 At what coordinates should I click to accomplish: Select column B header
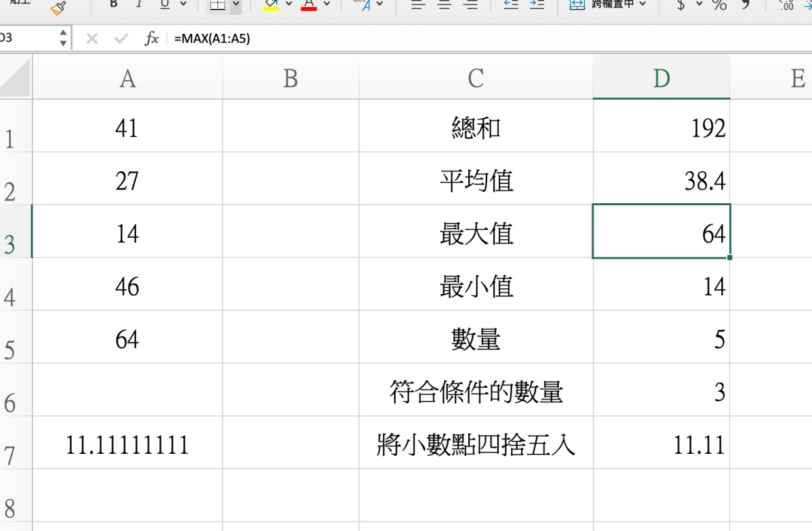click(291, 78)
